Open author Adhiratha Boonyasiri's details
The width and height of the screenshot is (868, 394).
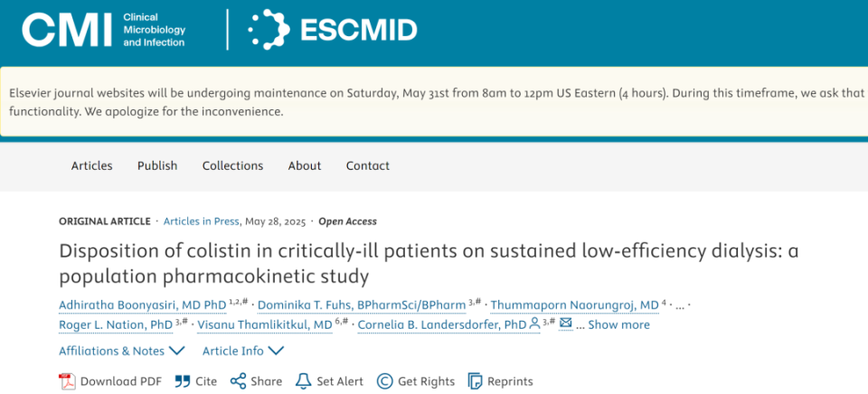(142, 305)
